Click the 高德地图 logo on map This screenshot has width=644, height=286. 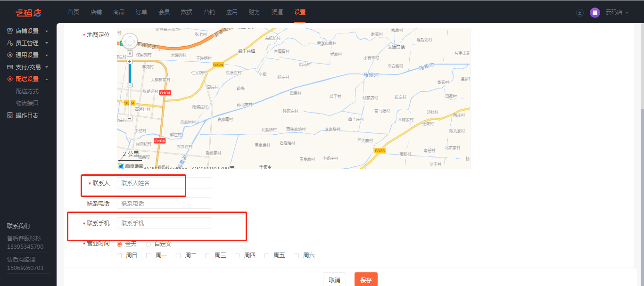coord(131,166)
